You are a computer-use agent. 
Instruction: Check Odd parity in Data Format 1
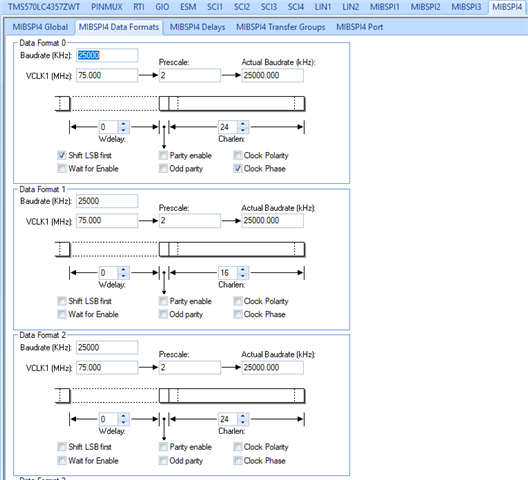point(163,314)
